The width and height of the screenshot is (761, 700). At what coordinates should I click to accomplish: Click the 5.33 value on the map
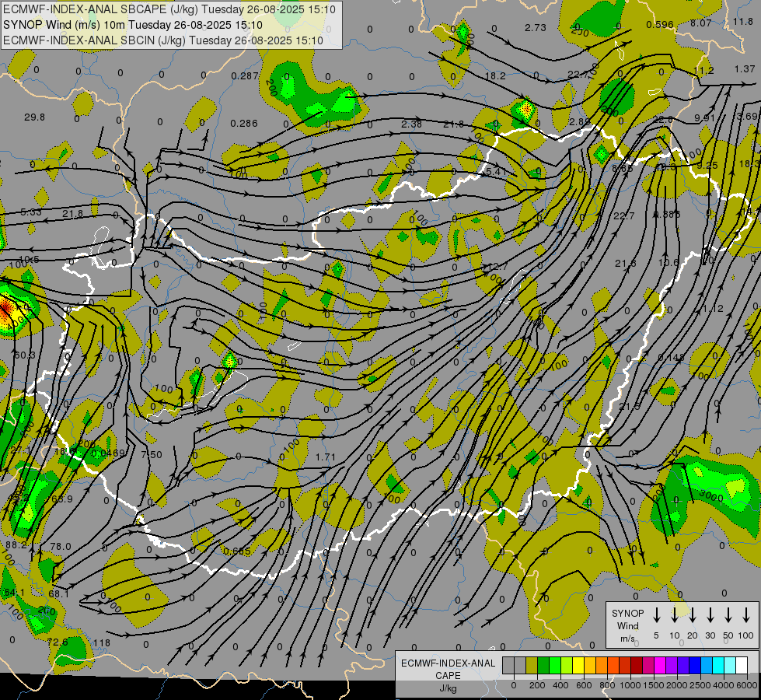point(31,212)
